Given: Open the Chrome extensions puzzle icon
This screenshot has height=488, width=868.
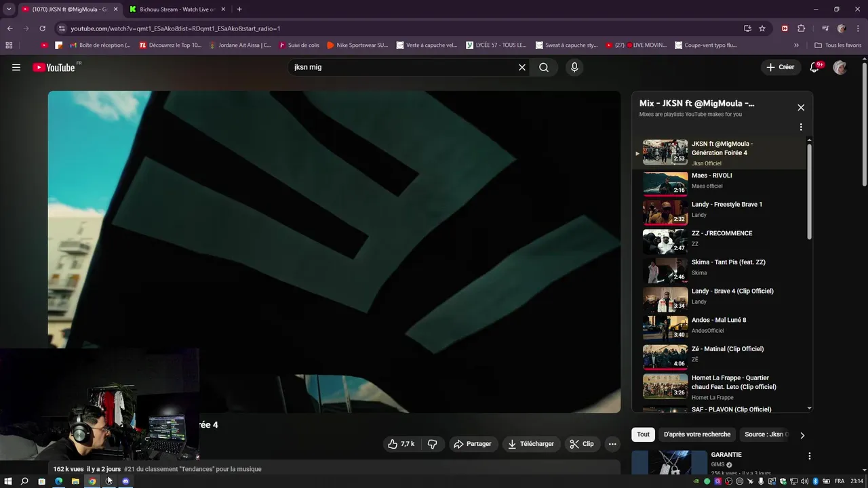Looking at the screenshot, I should tap(801, 28).
